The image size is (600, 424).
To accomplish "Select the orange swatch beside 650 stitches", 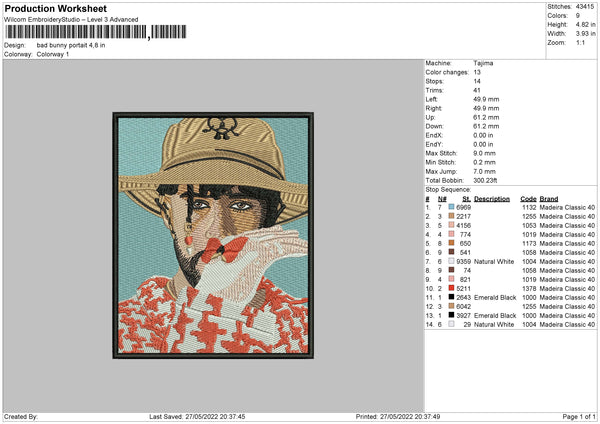I will click(451, 243).
